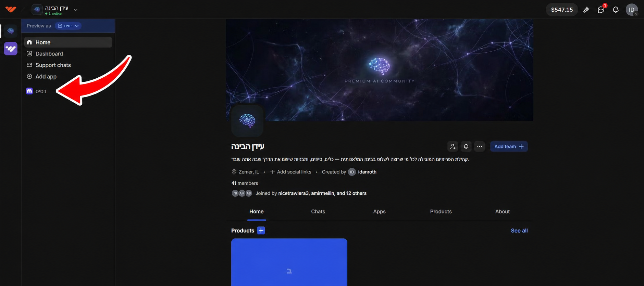644x286 pixels.
Task: Go to Home in the sidebar
Action: coord(68,42)
